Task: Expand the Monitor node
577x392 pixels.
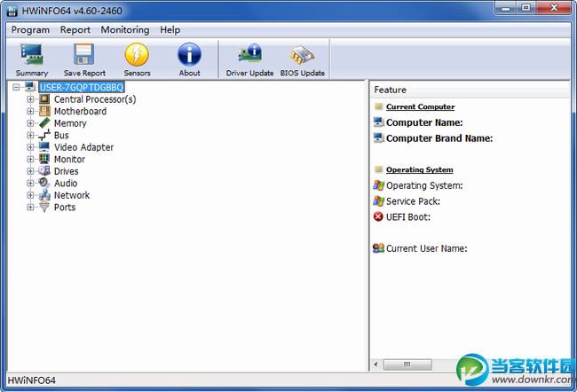Action: pyautogui.click(x=30, y=160)
